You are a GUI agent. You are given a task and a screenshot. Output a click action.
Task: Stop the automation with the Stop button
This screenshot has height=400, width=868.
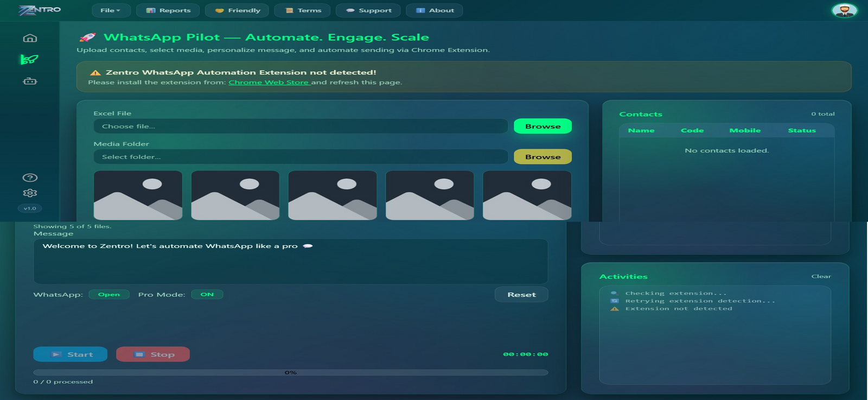click(153, 354)
